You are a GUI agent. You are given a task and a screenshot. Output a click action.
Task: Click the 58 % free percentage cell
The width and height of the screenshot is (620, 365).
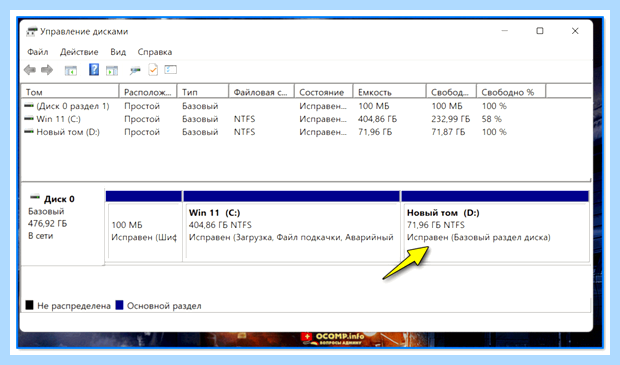pyautogui.click(x=491, y=119)
